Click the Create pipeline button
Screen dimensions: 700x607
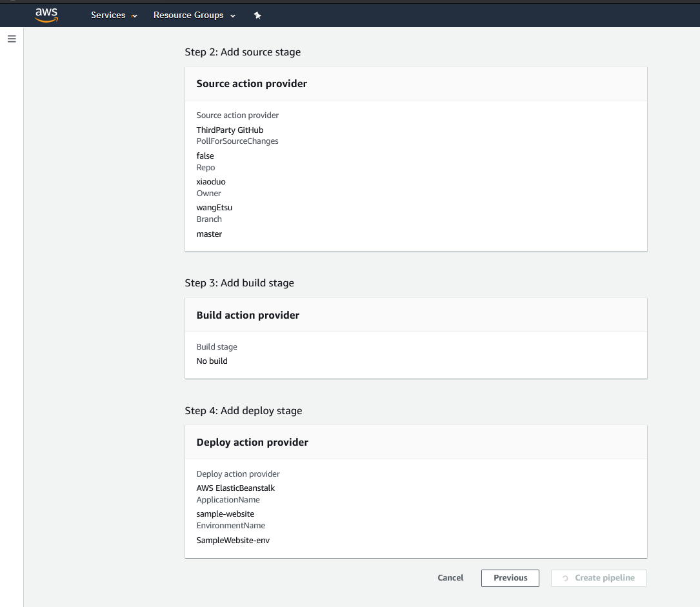[599, 578]
